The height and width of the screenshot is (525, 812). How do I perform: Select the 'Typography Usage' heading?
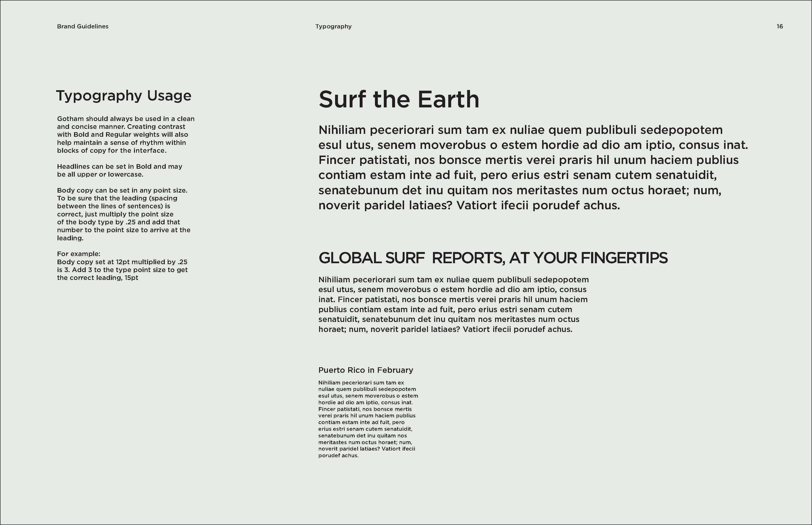point(123,96)
